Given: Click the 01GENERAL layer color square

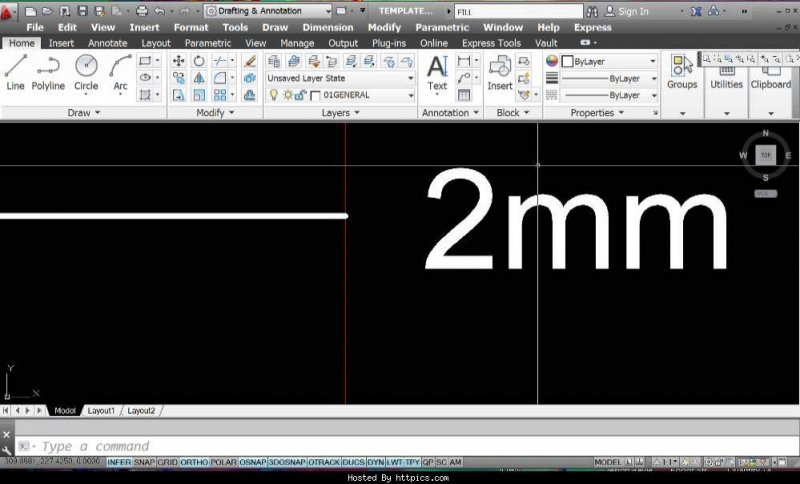Looking at the screenshot, I should point(315,95).
